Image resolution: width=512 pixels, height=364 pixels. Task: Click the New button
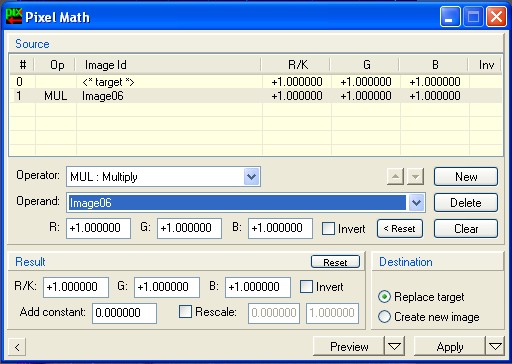click(466, 176)
